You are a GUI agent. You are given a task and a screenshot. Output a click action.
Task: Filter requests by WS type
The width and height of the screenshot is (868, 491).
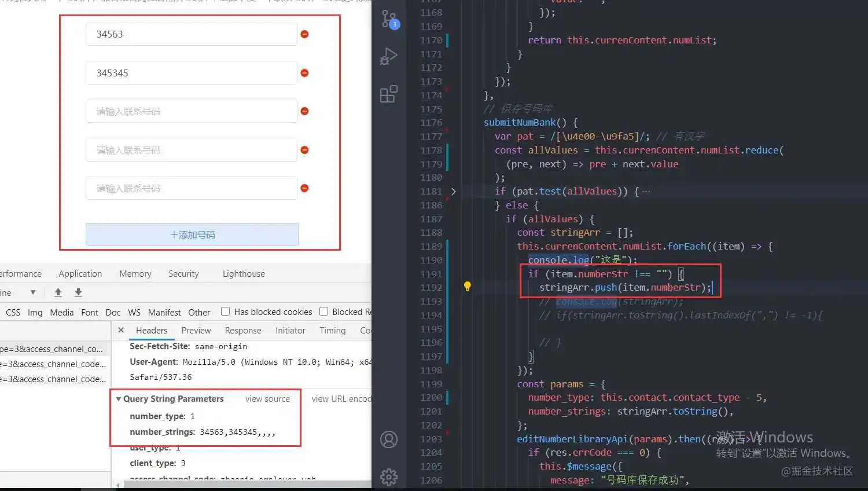(134, 312)
